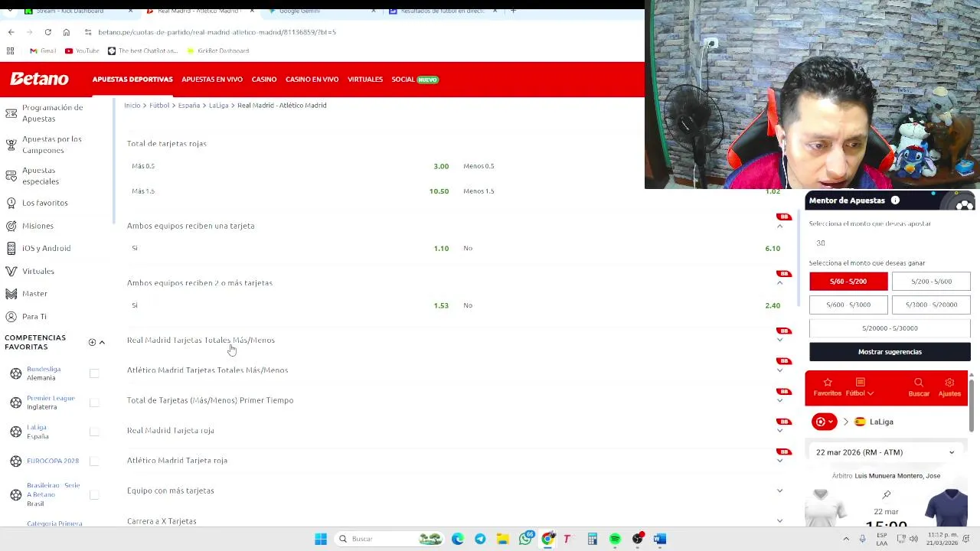980x551 pixels.
Task: Open the Fútbol sport dropdown in the widget
Action: [x=859, y=387]
